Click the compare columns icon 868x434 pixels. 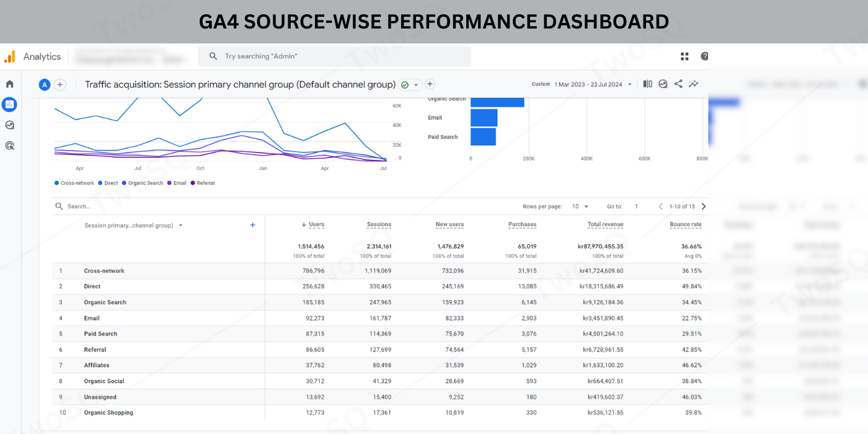[647, 84]
